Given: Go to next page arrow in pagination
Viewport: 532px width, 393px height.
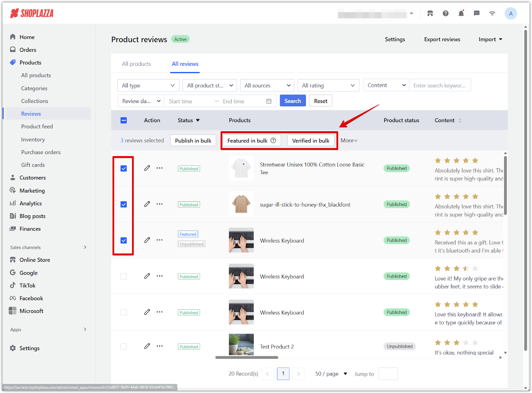Looking at the screenshot, I should (x=299, y=374).
